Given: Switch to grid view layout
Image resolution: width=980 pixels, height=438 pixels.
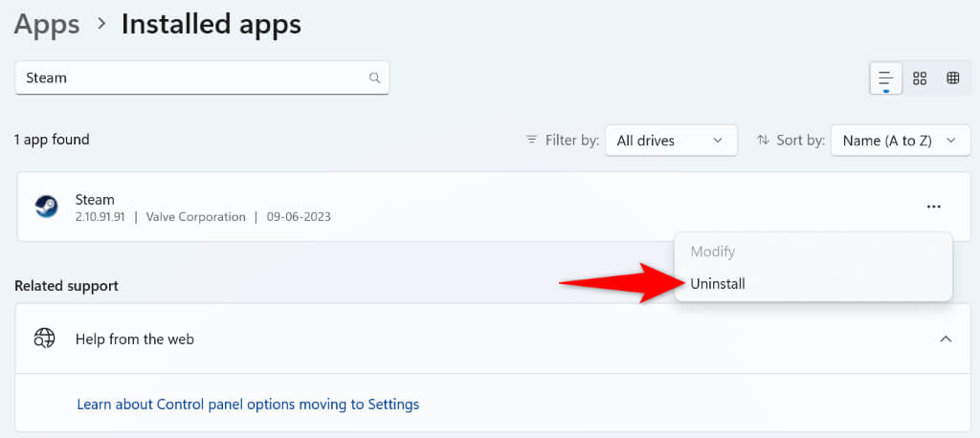Looking at the screenshot, I should tap(920, 78).
